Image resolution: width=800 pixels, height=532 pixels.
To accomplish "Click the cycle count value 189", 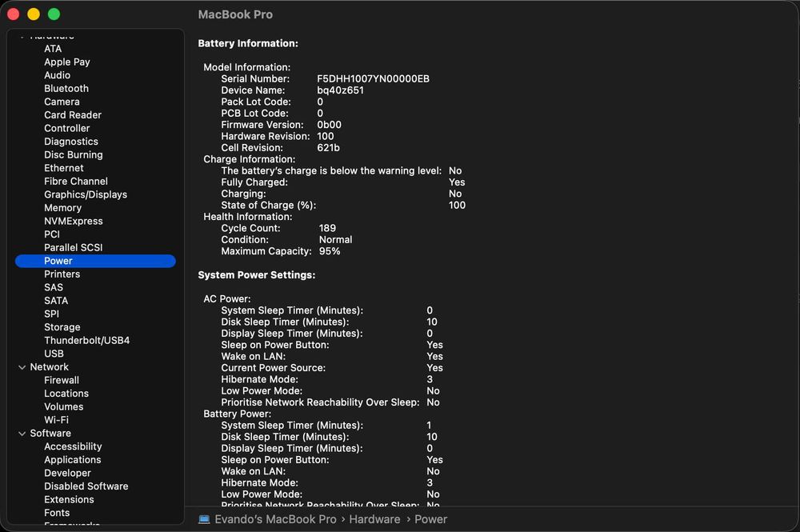I will click(327, 228).
